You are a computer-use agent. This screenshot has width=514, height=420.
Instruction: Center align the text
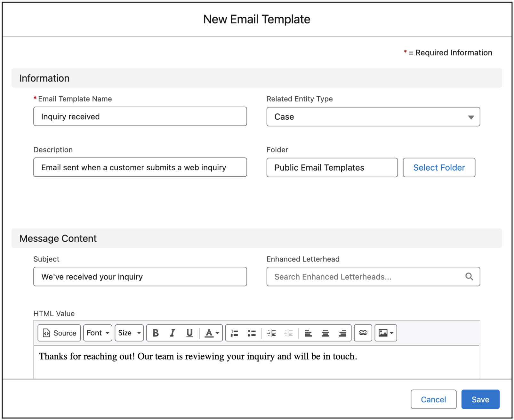(x=325, y=333)
